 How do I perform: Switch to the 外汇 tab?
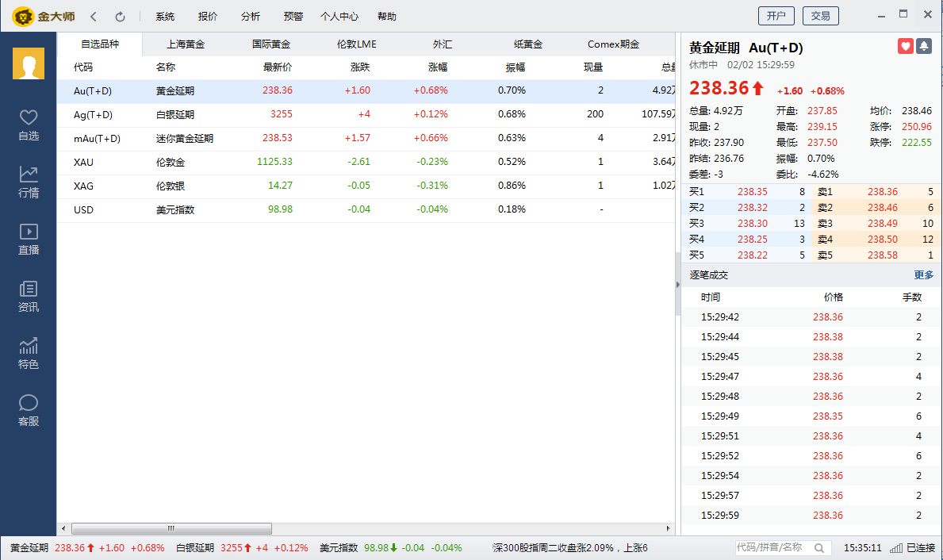point(442,44)
